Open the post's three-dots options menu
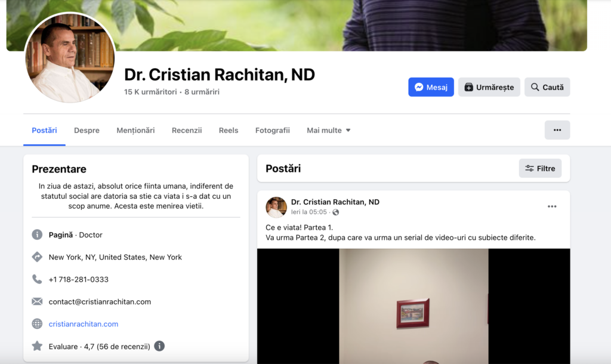 (552, 206)
